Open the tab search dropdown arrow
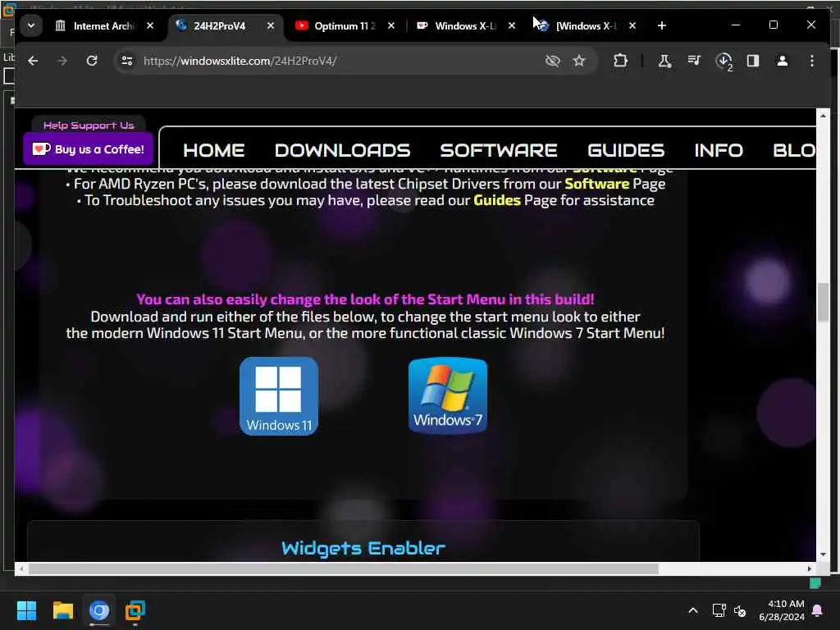Viewport: 840px width, 630px height. click(31, 25)
